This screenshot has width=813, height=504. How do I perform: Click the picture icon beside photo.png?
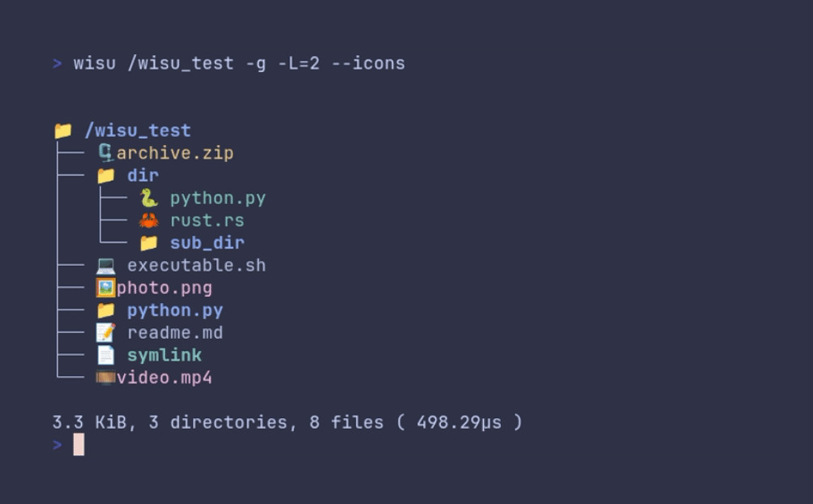[x=105, y=288]
